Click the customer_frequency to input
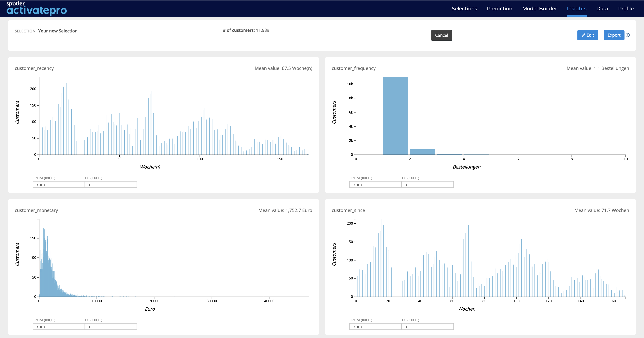 (x=428, y=184)
